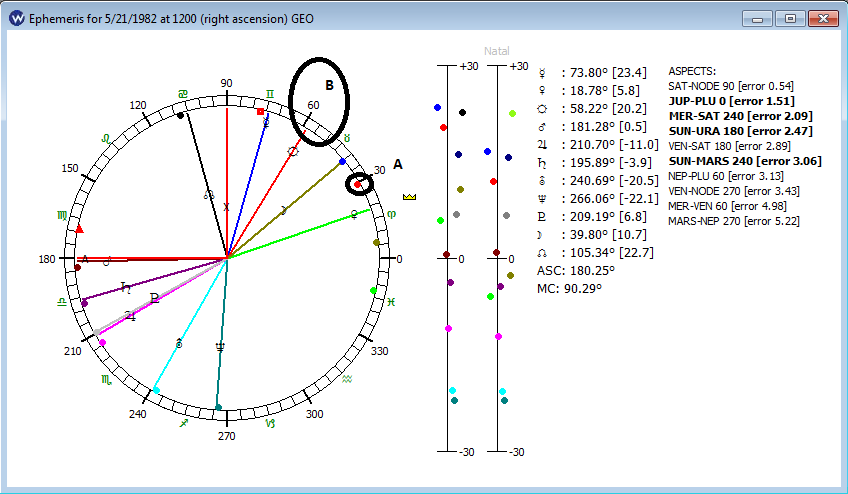Click the Scorpio sign on the wheel rim
Image resolution: width=848 pixels, height=494 pixels.
107,380
